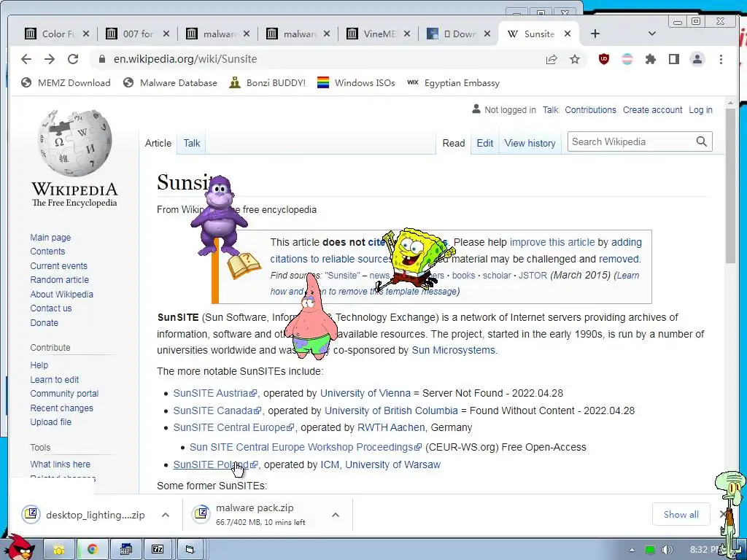Show hidden tray icons arrow
The image size is (747, 560).
632,550
